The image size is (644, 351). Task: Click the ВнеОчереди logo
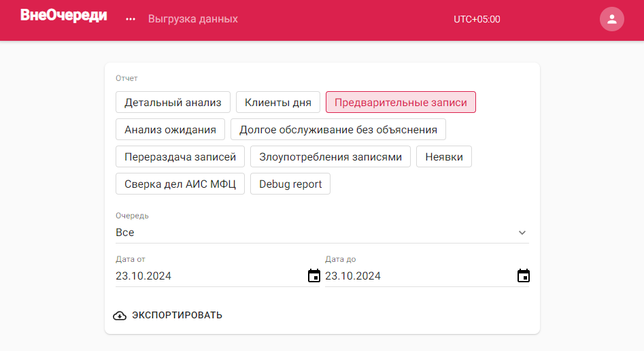pos(64,16)
